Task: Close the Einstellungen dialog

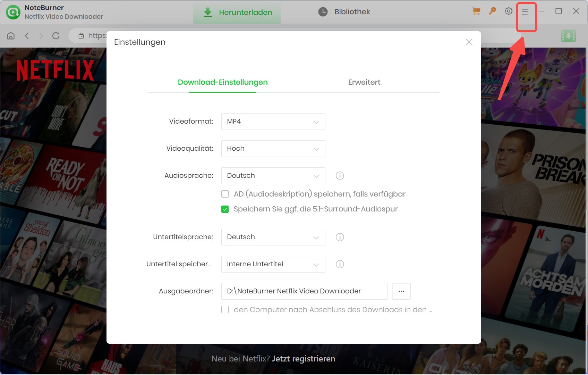Action: (x=469, y=42)
